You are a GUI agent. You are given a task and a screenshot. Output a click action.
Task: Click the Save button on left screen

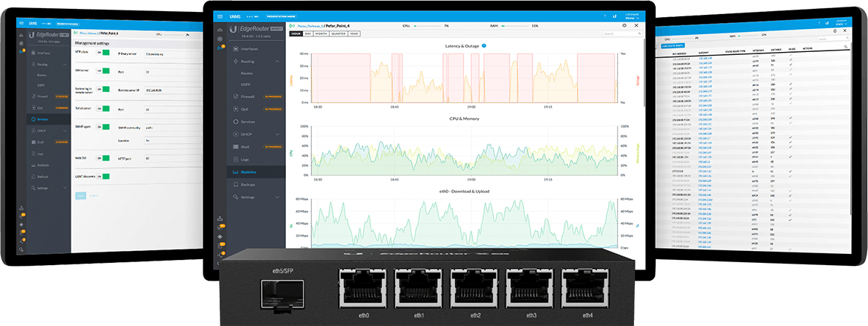[81, 196]
